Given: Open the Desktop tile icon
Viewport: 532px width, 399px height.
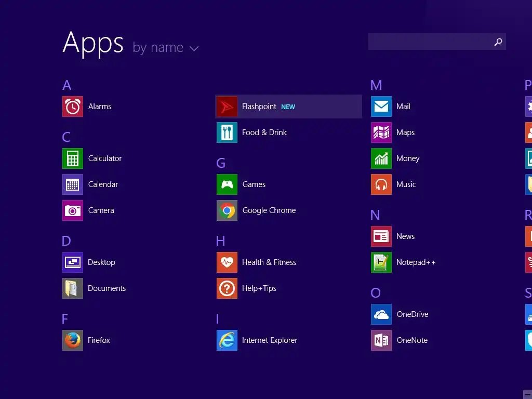Looking at the screenshot, I should click(x=73, y=262).
